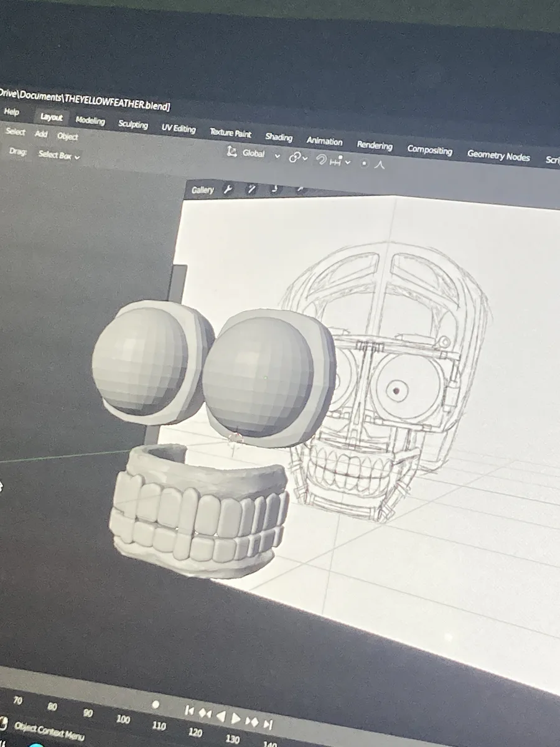Image resolution: width=560 pixels, height=747 pixels.
Task: Open the Drag Select Box dropdown
Action: coord(59,155)
